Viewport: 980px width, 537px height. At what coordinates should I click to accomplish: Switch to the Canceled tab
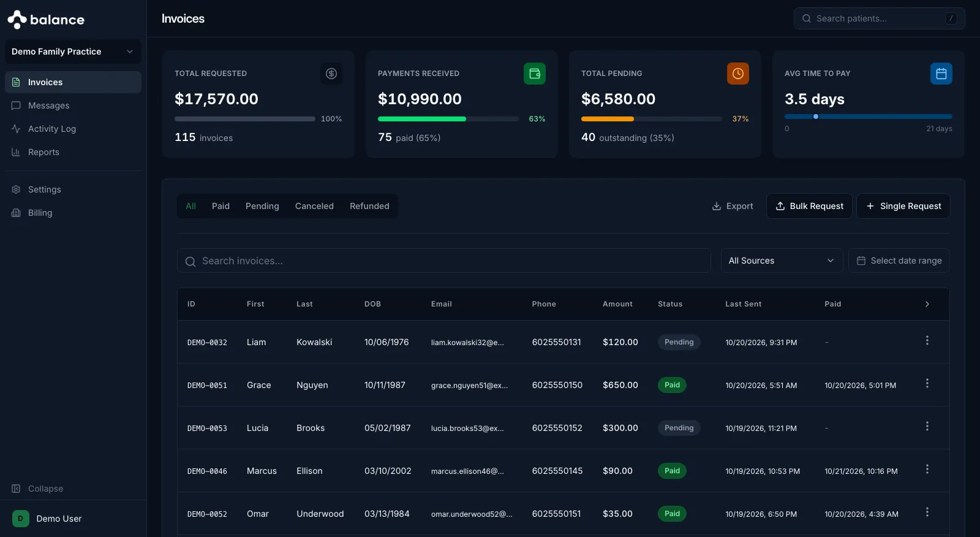(314, 206)
